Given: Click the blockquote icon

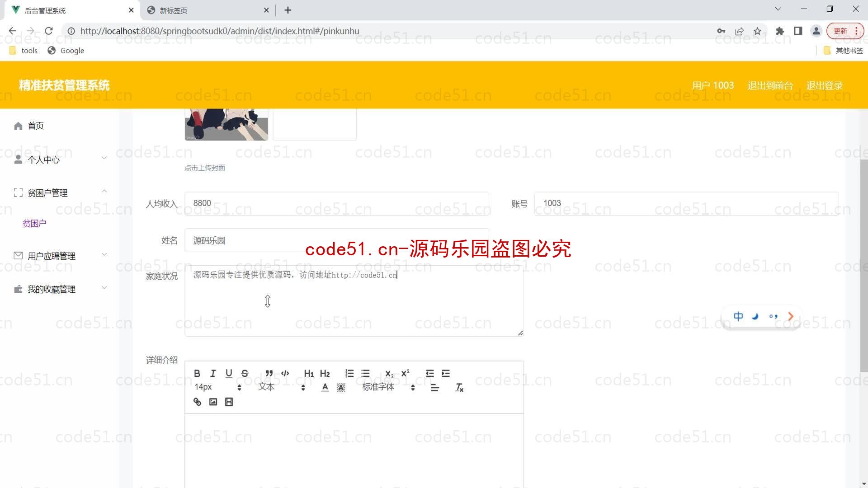Looking at the screenshot, I should coord(269,373).
